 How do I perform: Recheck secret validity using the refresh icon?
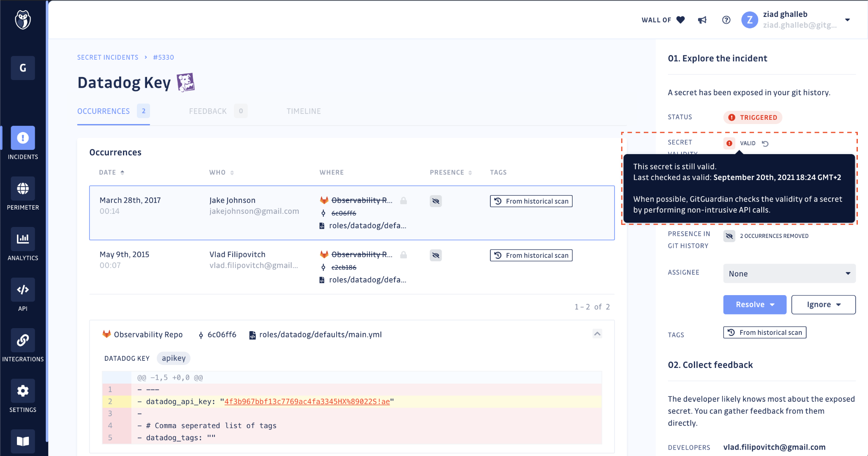766,144
